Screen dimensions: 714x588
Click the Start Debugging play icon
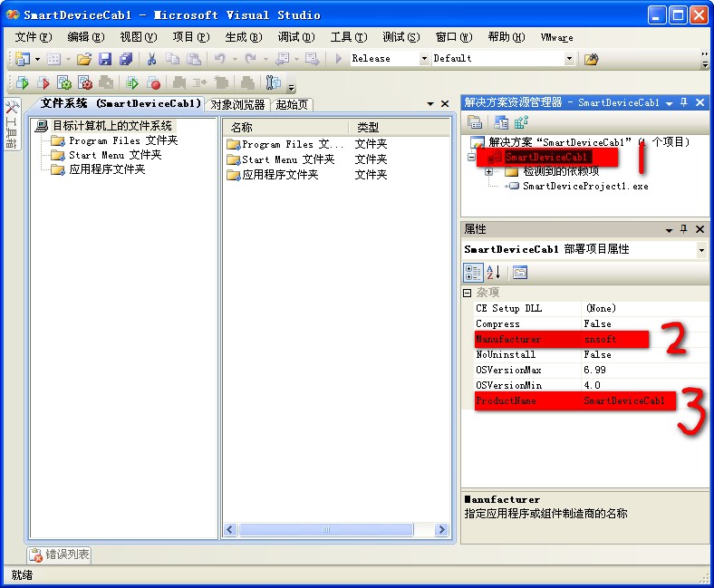pos(338,59)
